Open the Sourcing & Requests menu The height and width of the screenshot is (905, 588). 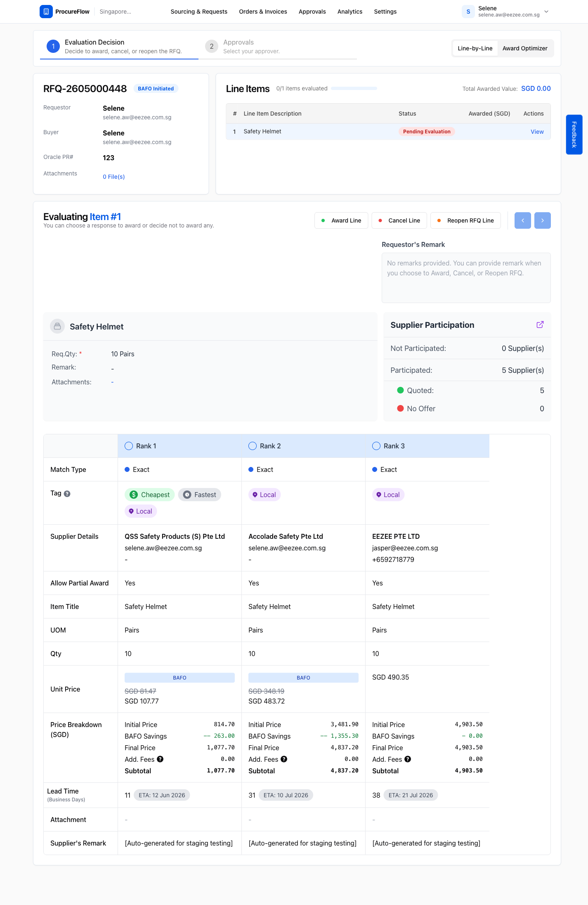199,12
